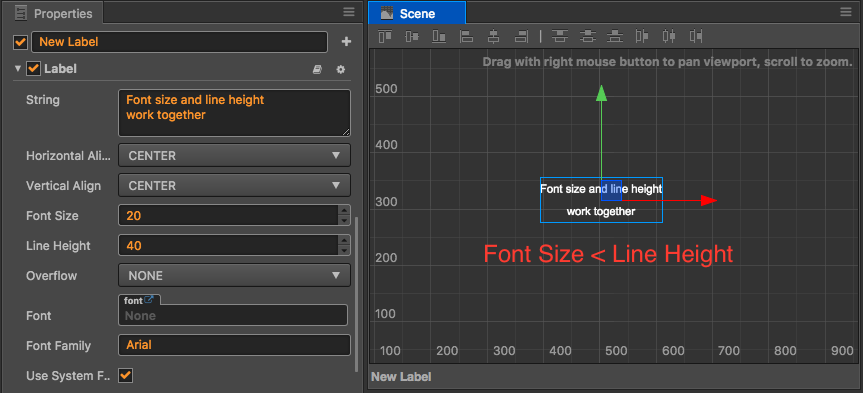Click into the String text area
The image size is (863, 393).
(x=234, y=113)
